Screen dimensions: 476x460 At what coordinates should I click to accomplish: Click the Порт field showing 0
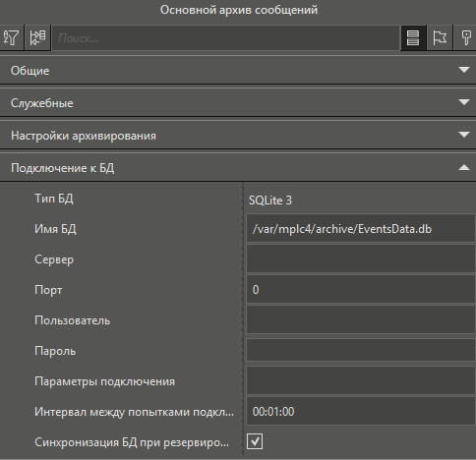pos(361,290)
